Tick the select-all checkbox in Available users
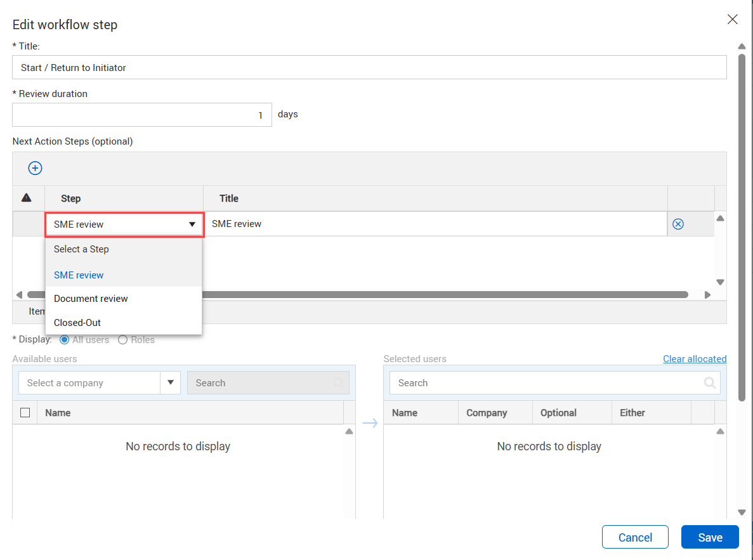This screenshot has height=560, width=753. (x=25, y=413)
